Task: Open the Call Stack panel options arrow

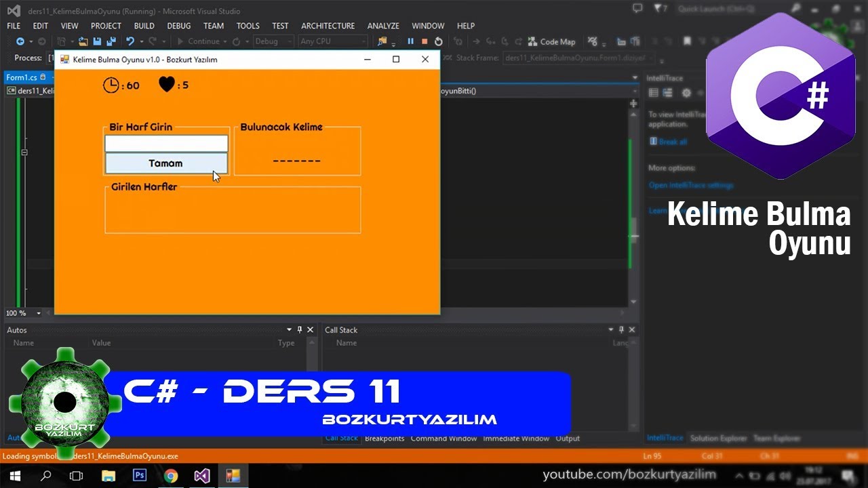Action: point(610,329)
